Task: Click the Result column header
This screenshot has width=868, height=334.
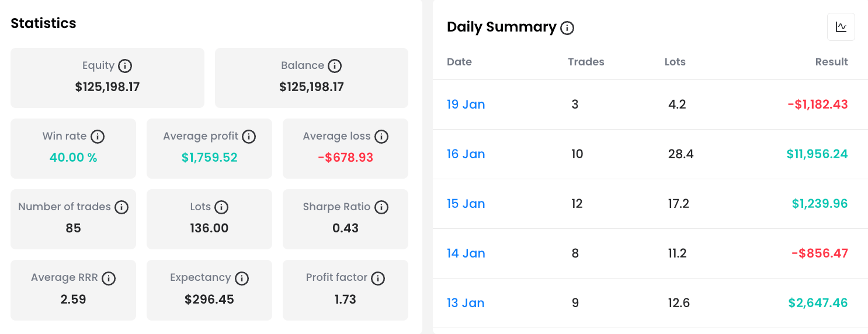Action: [831, 62]
